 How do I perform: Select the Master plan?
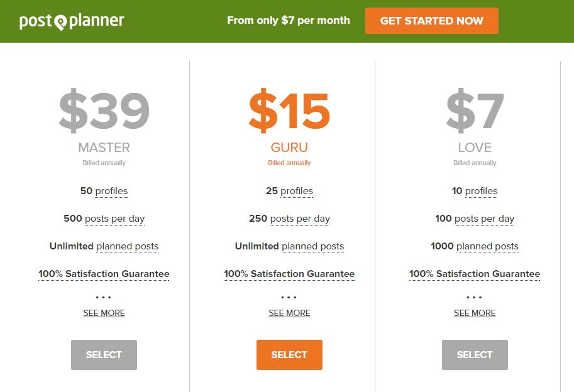point(104,355)
